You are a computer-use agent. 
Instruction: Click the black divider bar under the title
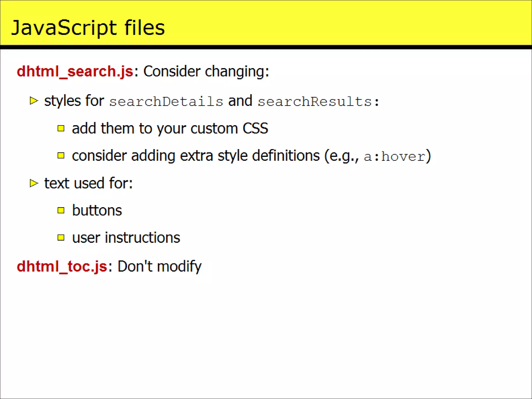(266, 47)
